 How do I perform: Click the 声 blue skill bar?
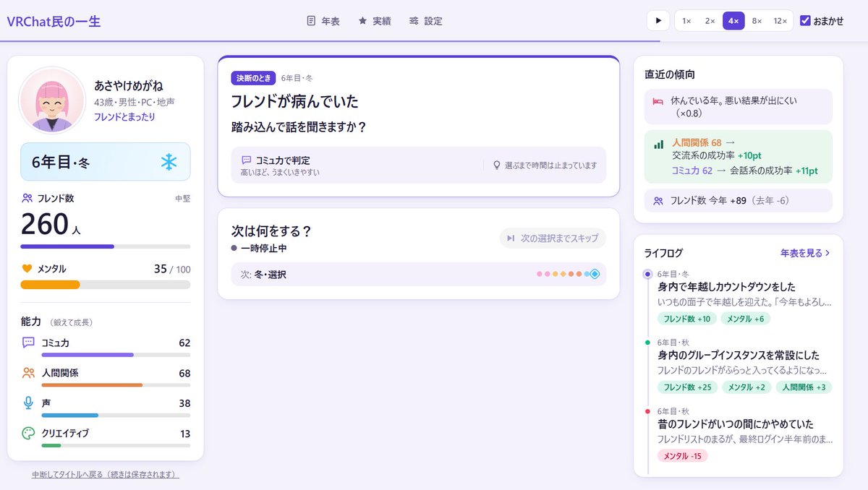pos(116,416)
